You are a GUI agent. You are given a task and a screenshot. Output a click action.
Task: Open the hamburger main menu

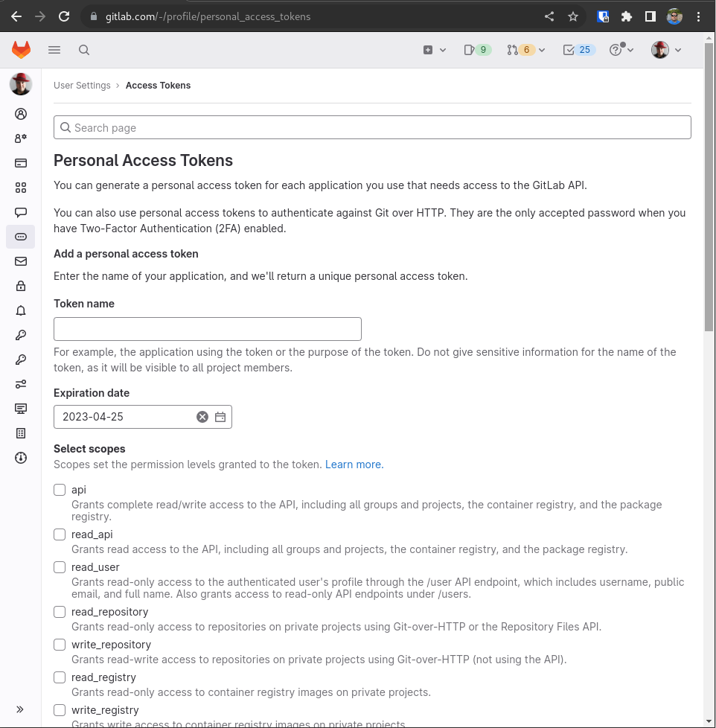(x=54, y=50)
